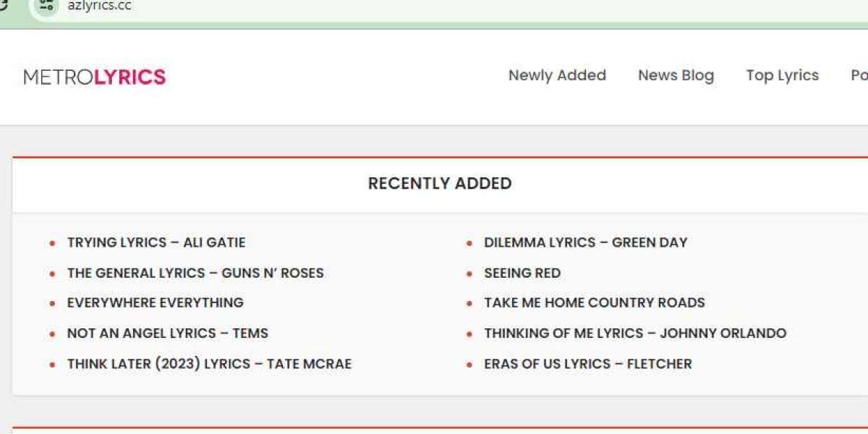Open the Top Lyrics page

tap(782, 75)
